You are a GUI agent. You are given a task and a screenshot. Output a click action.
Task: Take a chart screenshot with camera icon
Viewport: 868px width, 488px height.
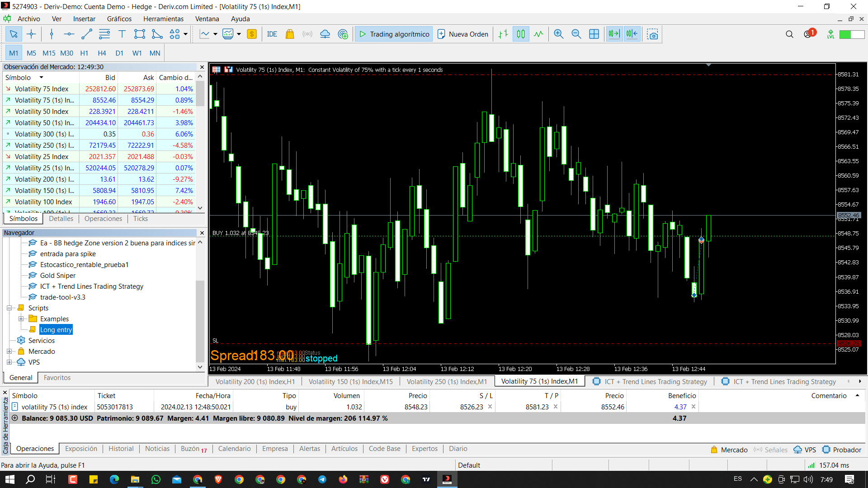pyautogui.click(x=652, y=34)
